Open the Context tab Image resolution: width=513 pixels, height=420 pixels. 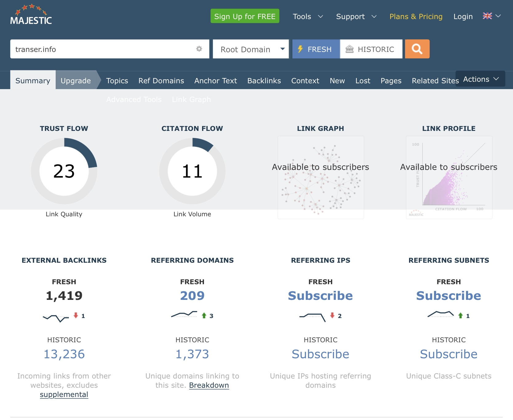coord(305,80)
